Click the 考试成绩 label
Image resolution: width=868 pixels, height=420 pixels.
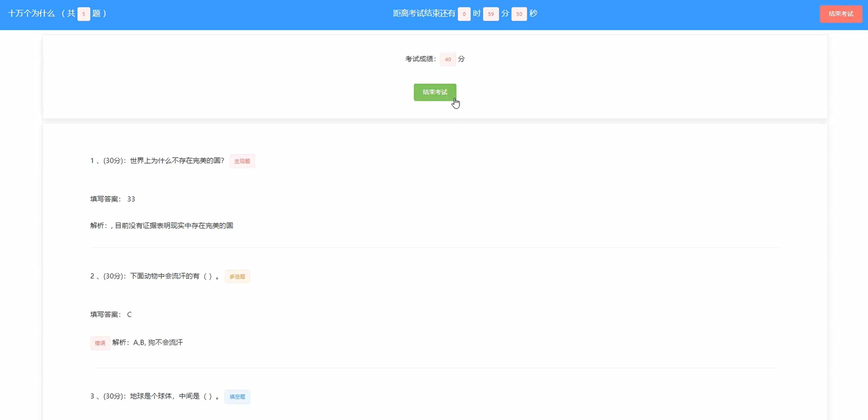pos(421,59)
